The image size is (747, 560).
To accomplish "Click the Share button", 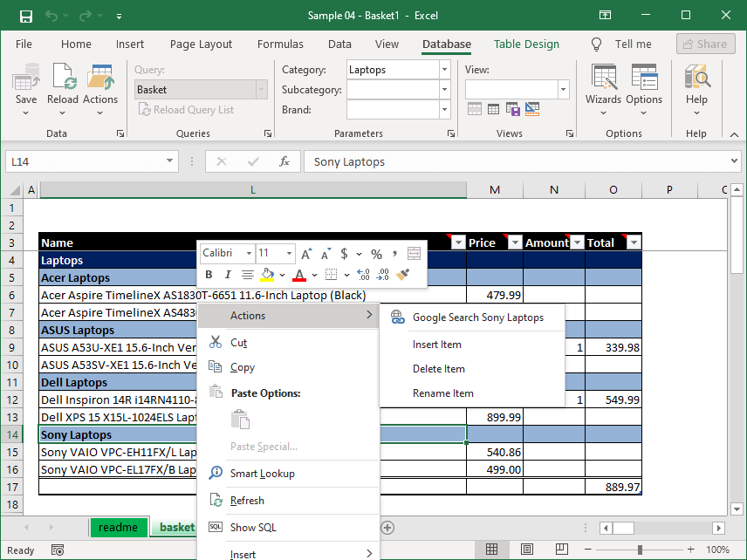I will tap(705, 44).
